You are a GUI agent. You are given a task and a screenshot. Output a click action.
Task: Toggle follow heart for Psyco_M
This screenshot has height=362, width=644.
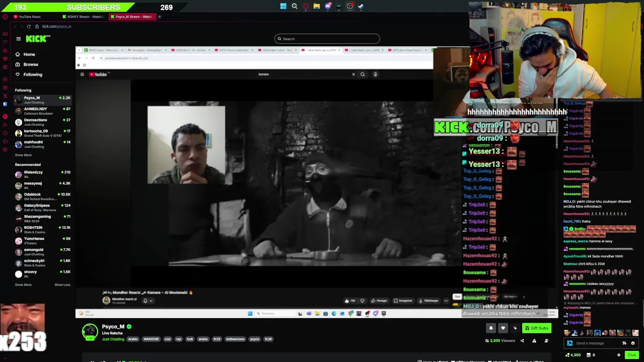coord(503,328)
